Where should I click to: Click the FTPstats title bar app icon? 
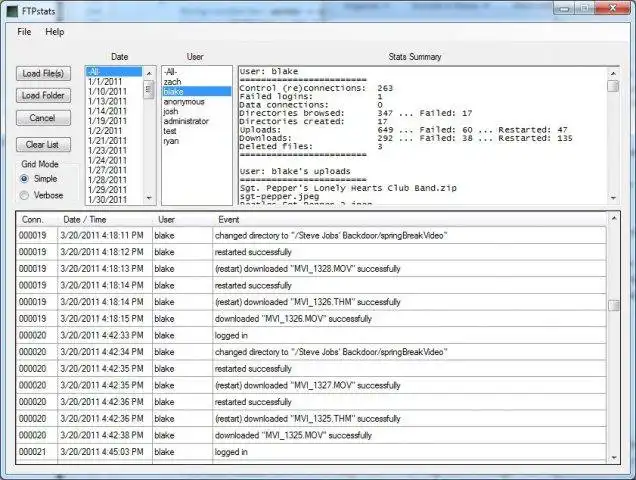pyautogui.click(x=12, y=11)
